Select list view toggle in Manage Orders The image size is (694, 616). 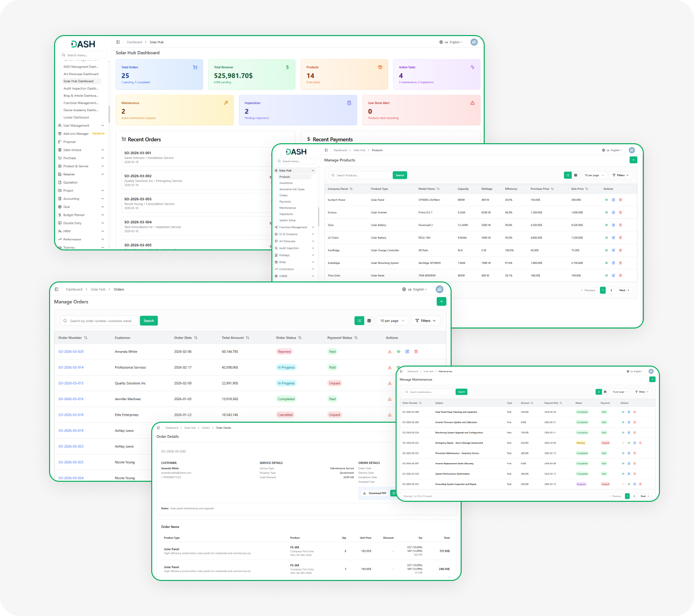click(359, 321)
